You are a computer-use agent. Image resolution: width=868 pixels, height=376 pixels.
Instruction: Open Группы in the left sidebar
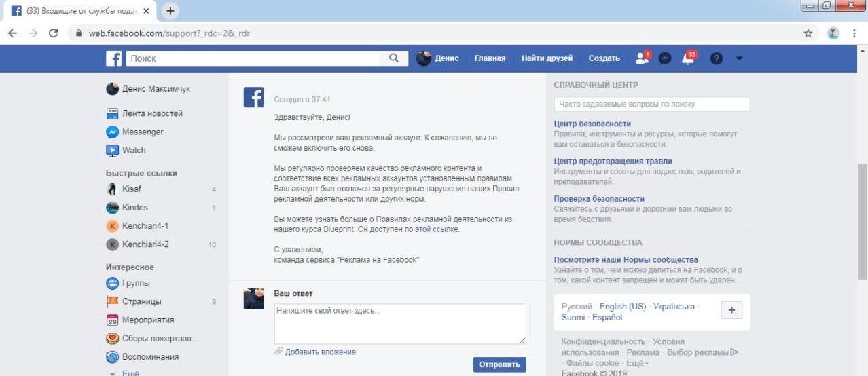[136, 283]
